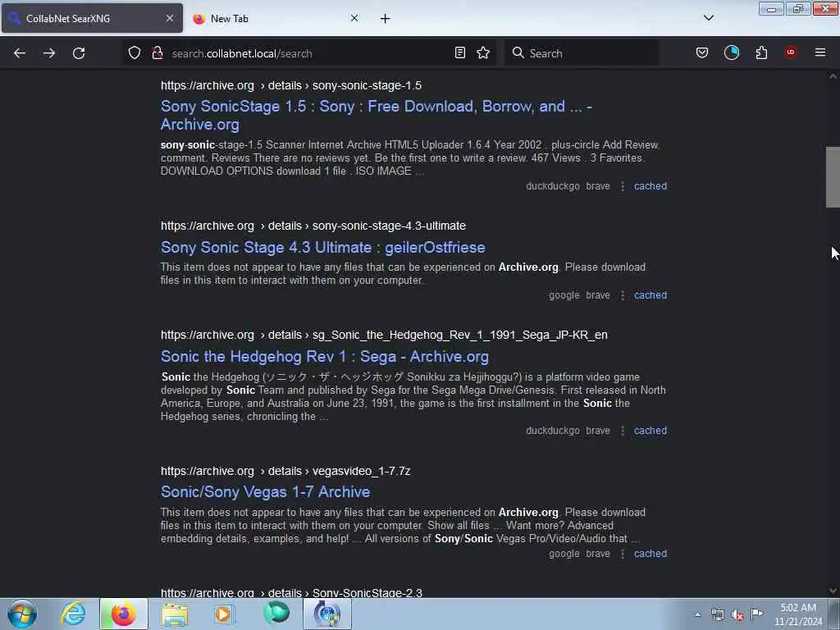840x630 pixels.
Task: Close the CollabNet SearXNG tab
Action: point(170,18)
